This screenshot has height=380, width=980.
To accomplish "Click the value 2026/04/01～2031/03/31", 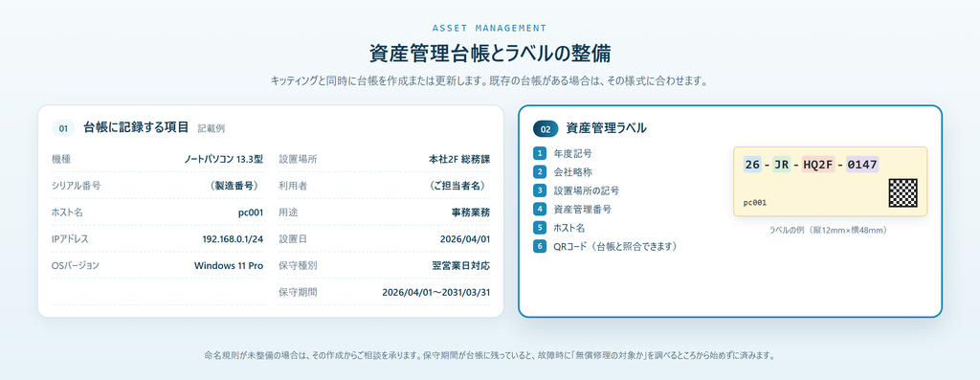I will tap(436, 292).
